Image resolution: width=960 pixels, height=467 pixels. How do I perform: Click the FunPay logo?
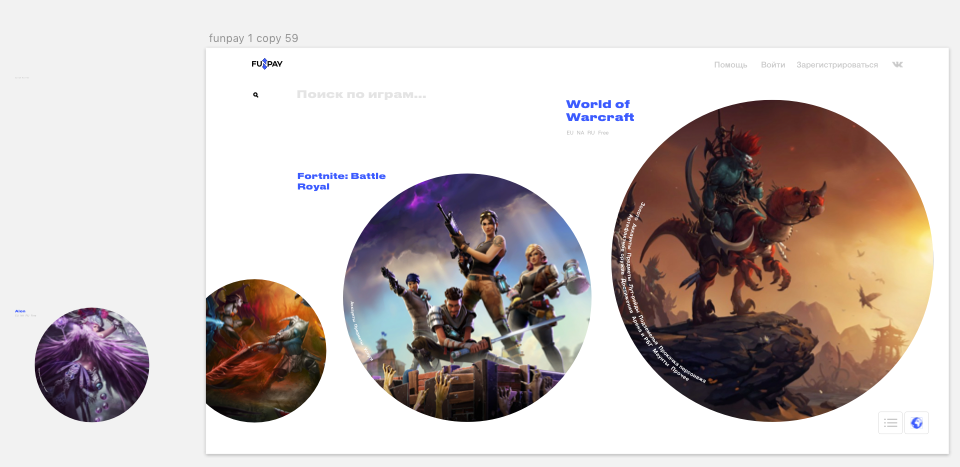point(267,64)
